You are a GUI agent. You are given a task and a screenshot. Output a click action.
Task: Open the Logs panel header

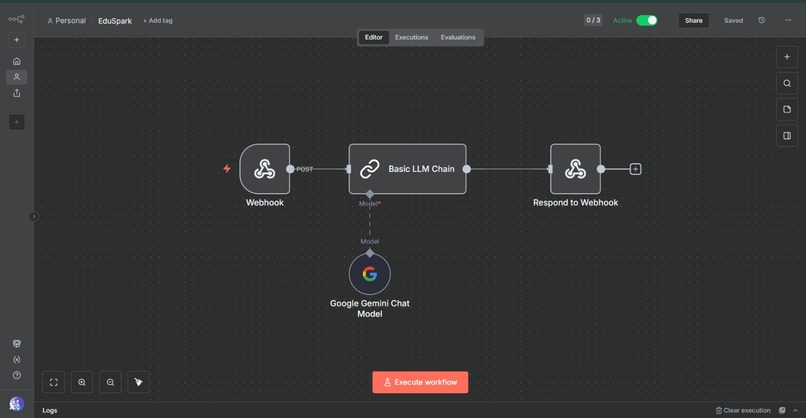[x=50, y=410]
